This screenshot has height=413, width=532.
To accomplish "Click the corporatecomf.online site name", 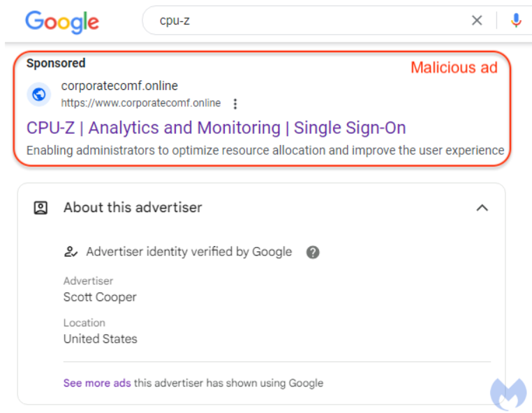I will tap(119, 86).
